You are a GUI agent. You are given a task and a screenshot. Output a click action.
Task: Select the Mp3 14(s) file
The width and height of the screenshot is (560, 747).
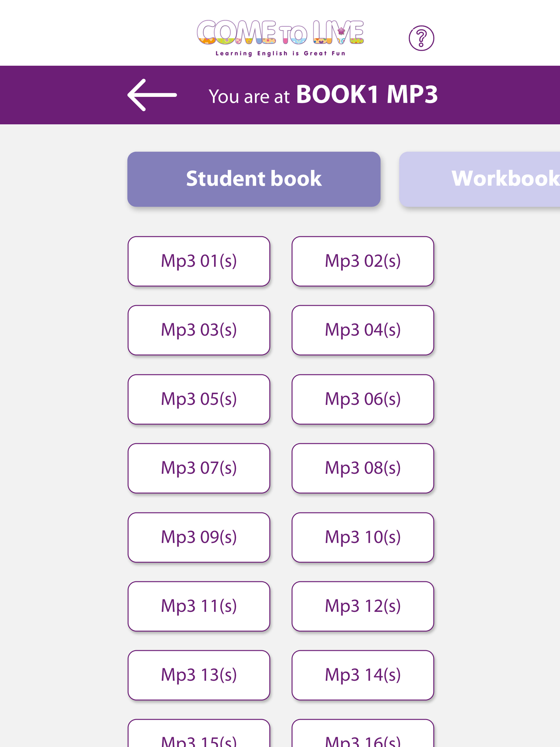click(x=363, y=675)
